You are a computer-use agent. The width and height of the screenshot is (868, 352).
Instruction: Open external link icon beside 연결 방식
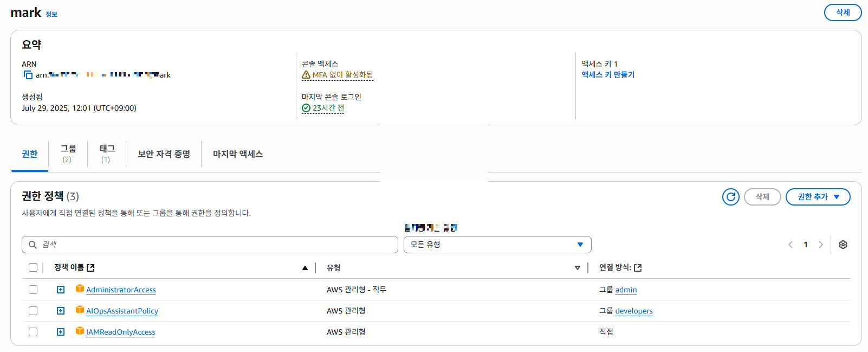[638, 268]
